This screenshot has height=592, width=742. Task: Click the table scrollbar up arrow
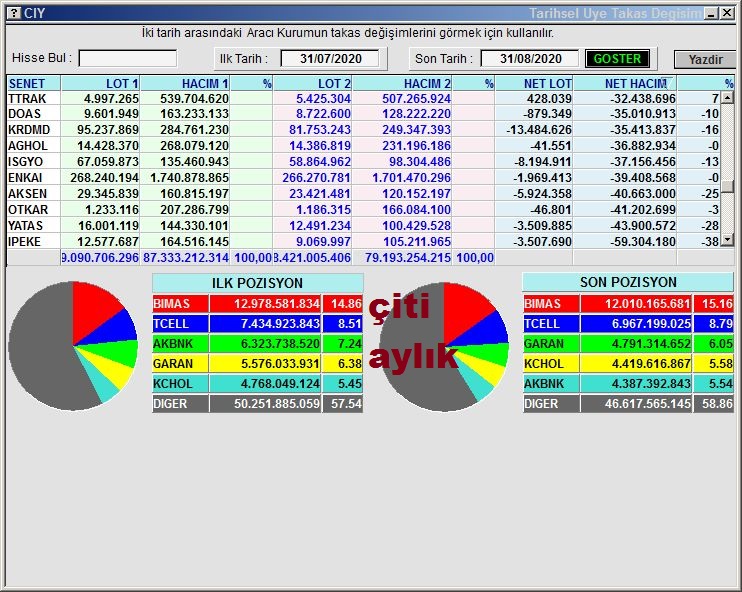[728, 97]
